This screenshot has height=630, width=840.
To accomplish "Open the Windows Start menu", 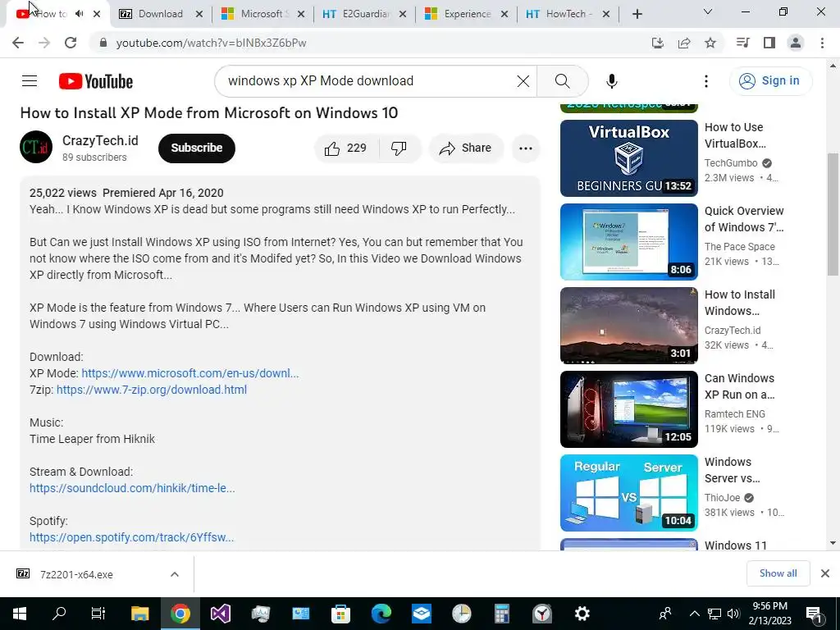I will coord(20,614).
